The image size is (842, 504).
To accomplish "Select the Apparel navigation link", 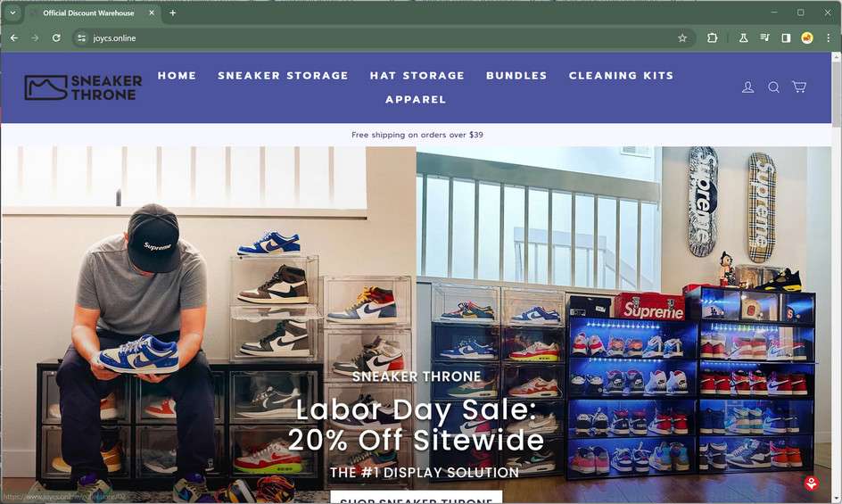I will [416, 99].
